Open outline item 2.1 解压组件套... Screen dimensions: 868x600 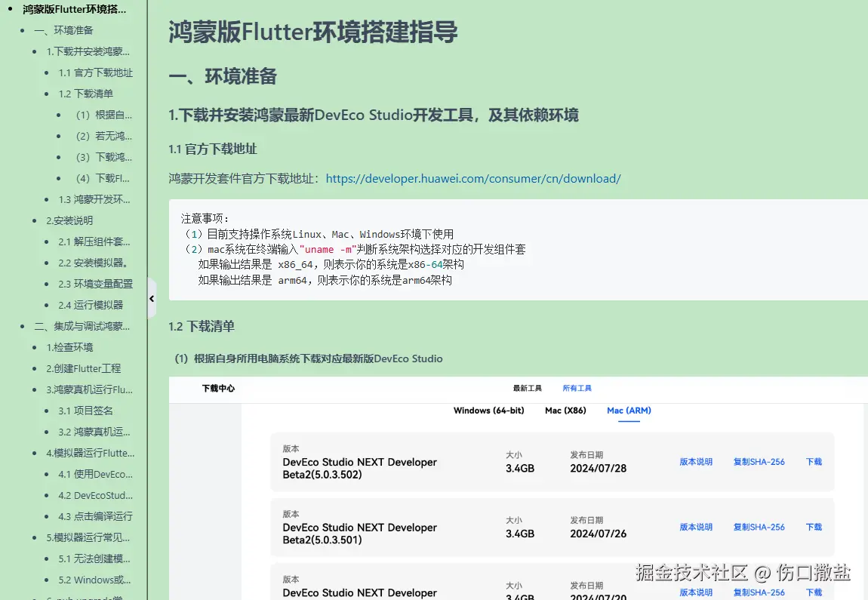pos(94,242)
